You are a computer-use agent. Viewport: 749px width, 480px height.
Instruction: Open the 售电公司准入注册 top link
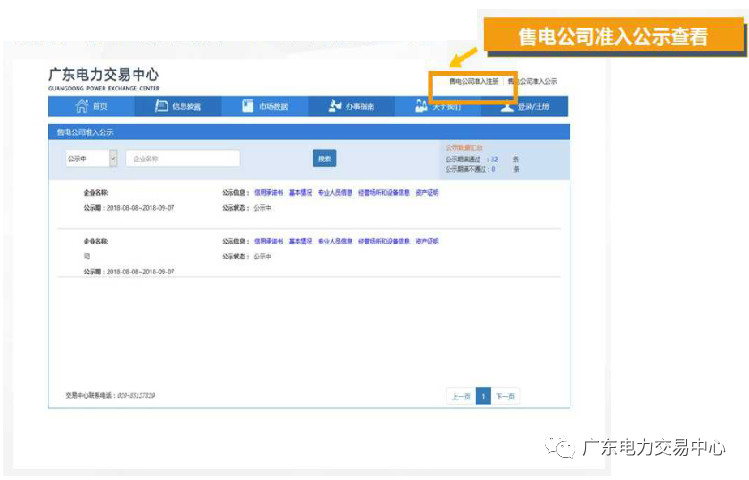(x=474, y=81)
